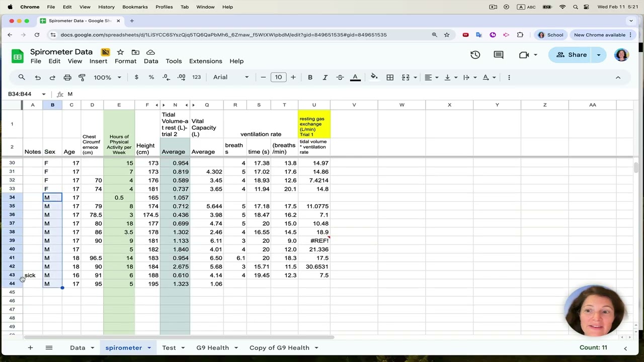
Task: Format selection as percent
Action: pyautogui.click(x=151, y=77)
